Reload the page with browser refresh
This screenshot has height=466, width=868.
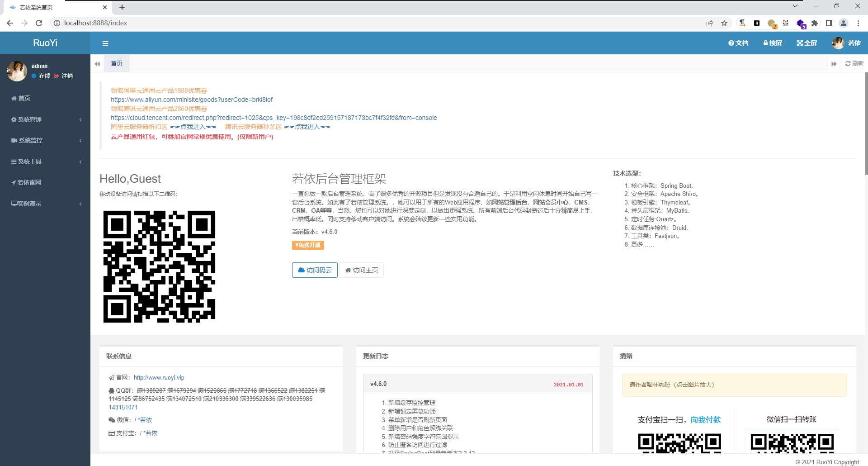click(x=39, y=23)
